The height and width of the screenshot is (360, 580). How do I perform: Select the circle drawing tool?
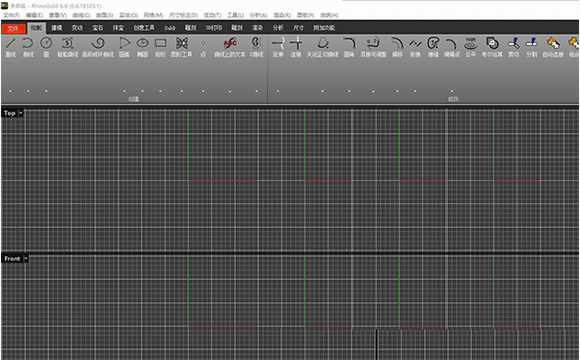46,43
